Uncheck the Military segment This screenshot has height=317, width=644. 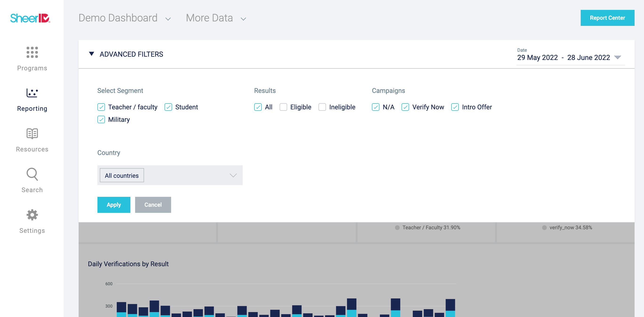point(101,119)
